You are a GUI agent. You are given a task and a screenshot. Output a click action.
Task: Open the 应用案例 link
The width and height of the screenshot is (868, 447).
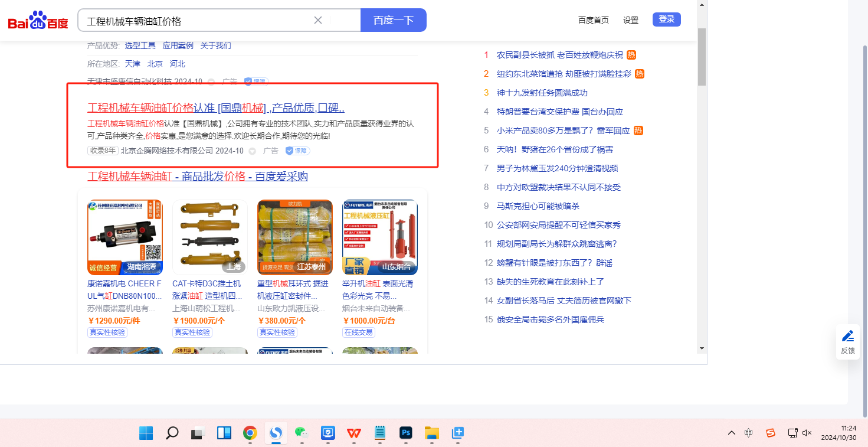click(178, 45)
